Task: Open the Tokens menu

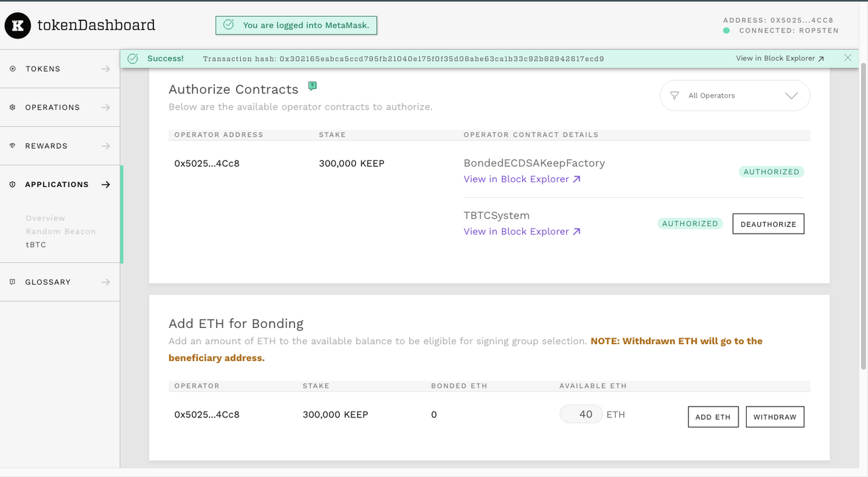Action: click(x=60, y=69)
